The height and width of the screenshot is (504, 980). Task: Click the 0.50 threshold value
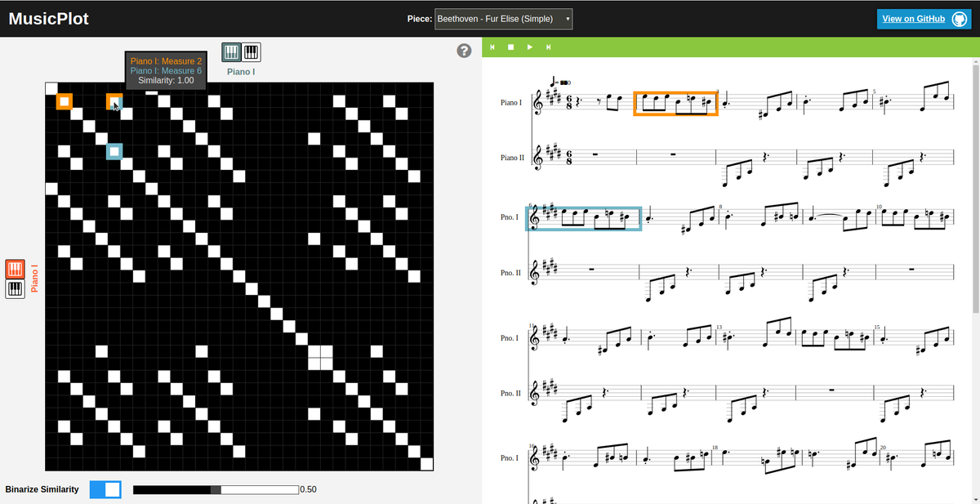click(x=309, y=489)
